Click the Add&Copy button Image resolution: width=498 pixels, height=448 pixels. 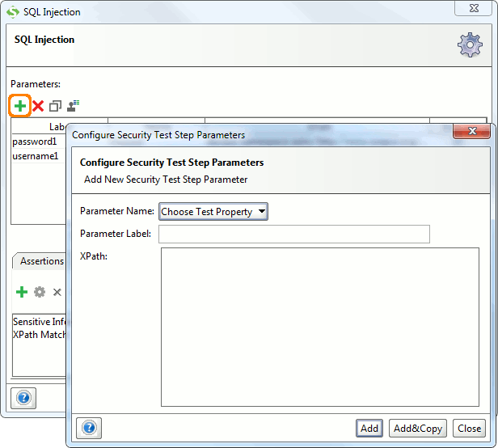click(418, 429)
